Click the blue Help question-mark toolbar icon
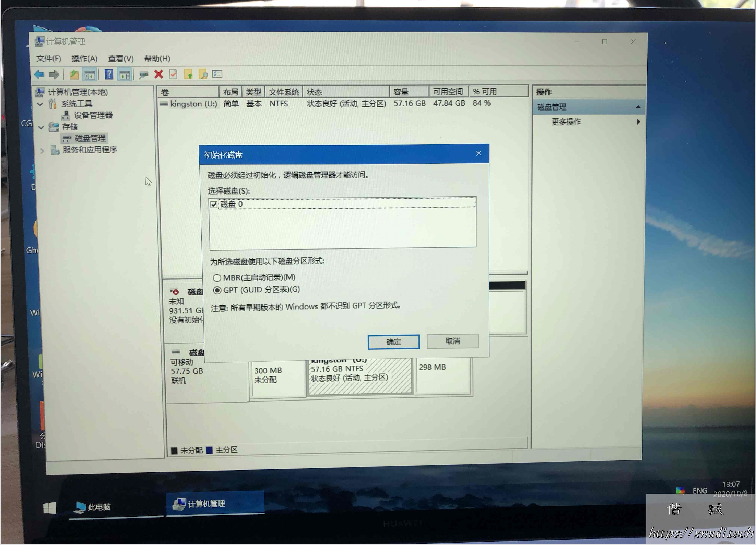This screenshot has height=545, width=756. pos(109,74)
